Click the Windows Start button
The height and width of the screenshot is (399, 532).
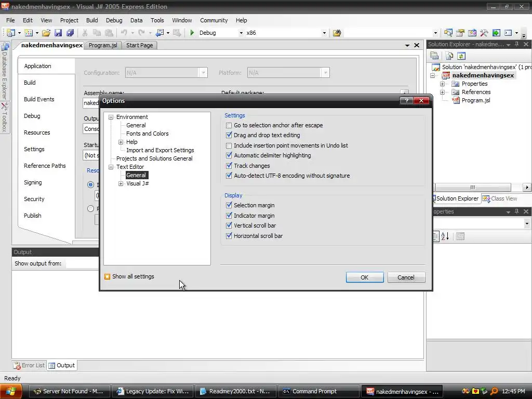coord(11,391)
